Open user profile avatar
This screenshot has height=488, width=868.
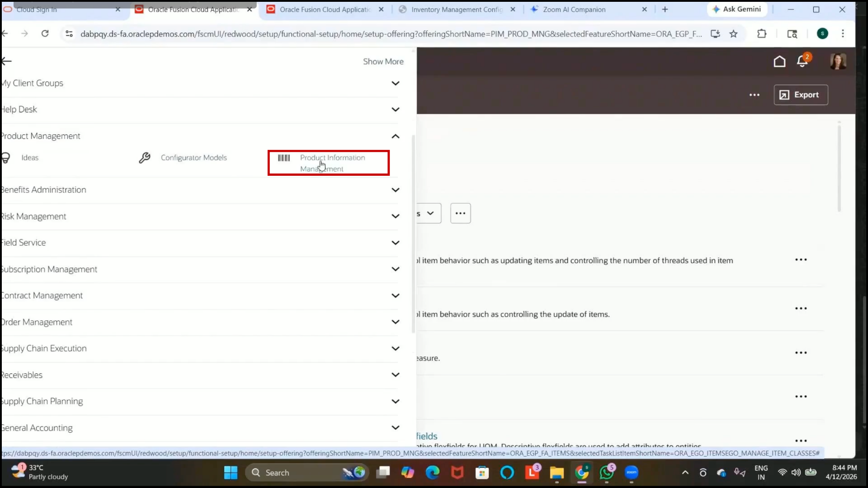pos(838,61)
